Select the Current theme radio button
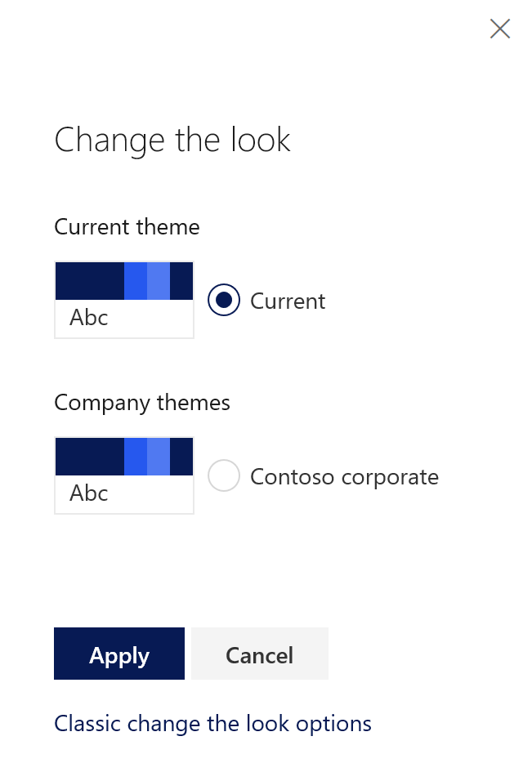 coord(224,301)
